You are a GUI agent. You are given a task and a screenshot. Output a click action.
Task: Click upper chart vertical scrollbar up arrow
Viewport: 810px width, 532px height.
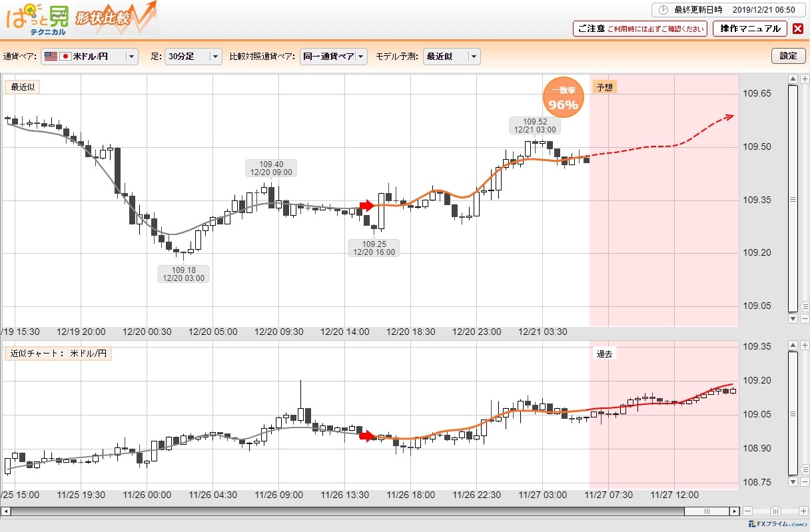point(793,79)
